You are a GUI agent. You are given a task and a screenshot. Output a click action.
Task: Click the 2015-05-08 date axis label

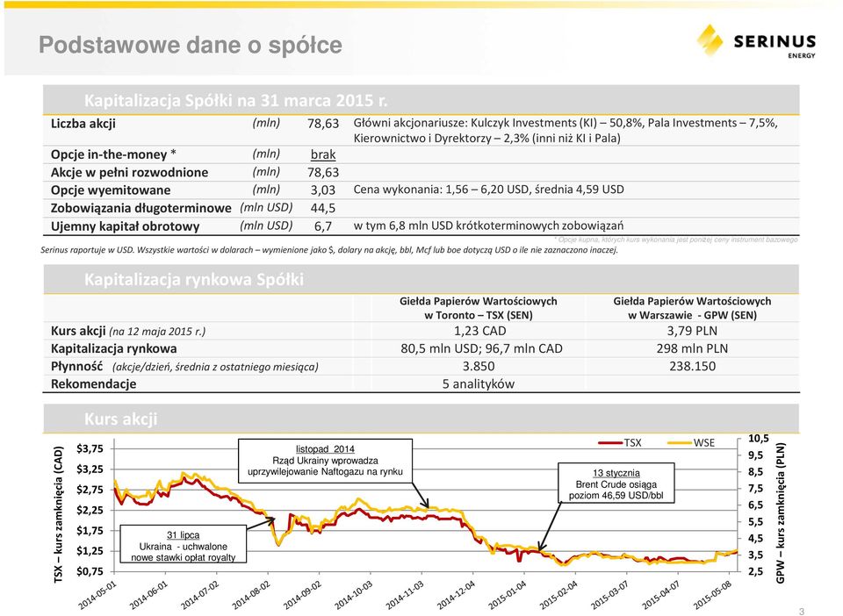pos(712,595)
